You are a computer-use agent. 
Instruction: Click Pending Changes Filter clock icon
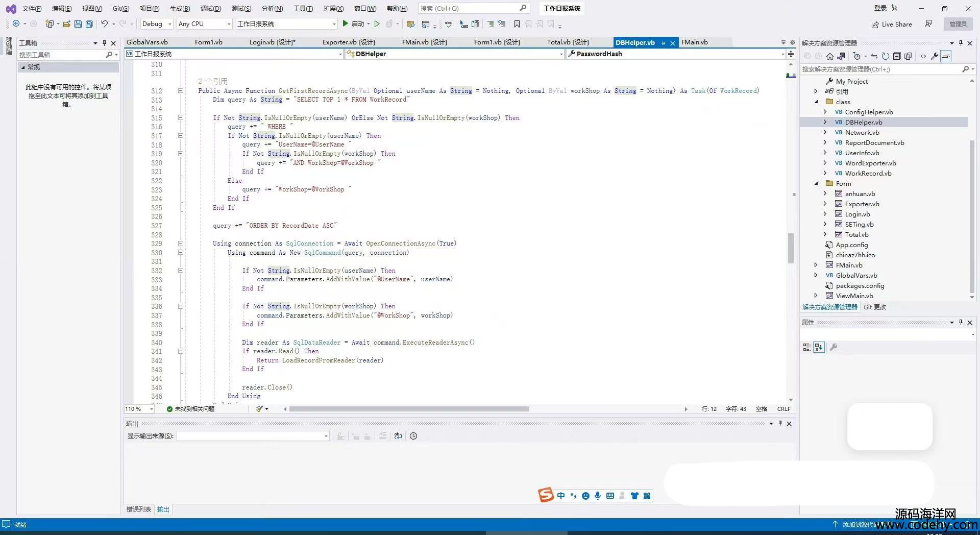(857, 56)
